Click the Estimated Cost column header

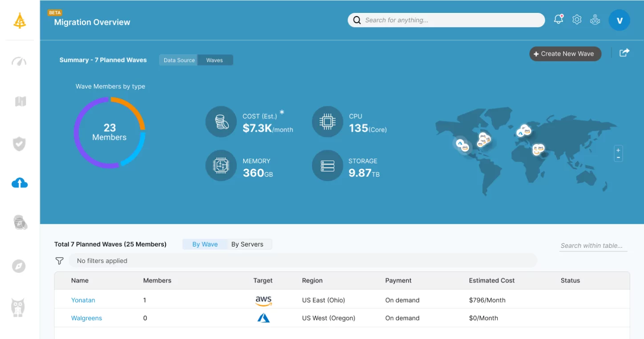[492, 281]
